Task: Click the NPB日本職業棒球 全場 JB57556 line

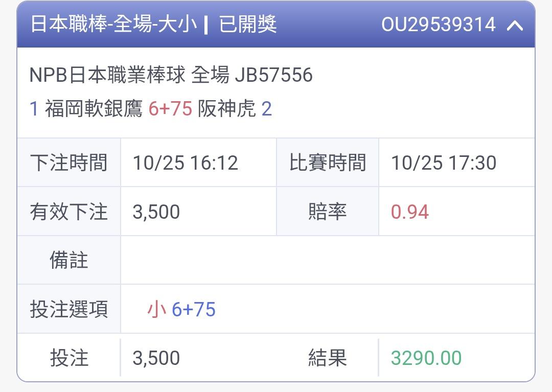Action: (x=171, y=75)
